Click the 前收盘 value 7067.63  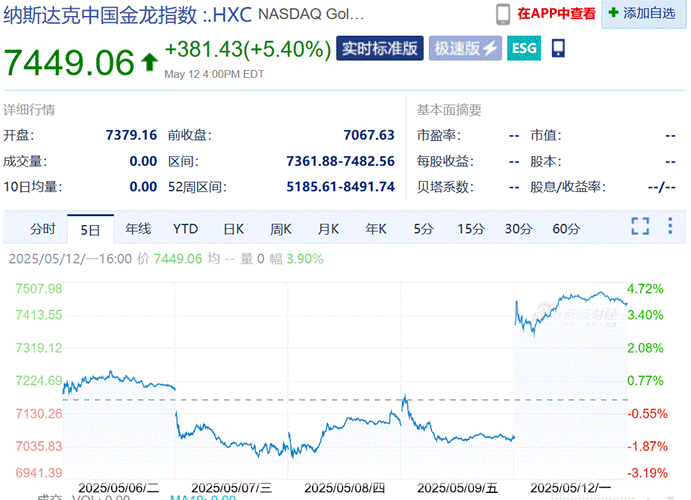pos(369,135)
